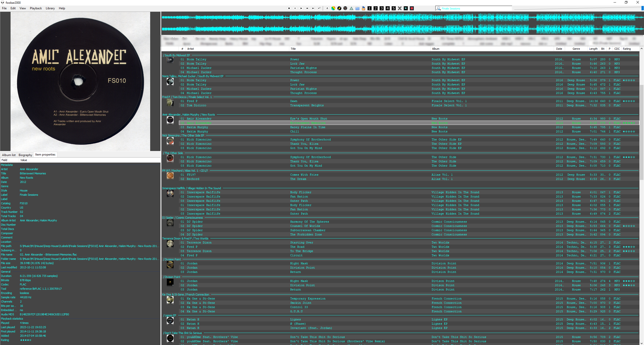
Task: Skip to the next track
Action: 313,8
